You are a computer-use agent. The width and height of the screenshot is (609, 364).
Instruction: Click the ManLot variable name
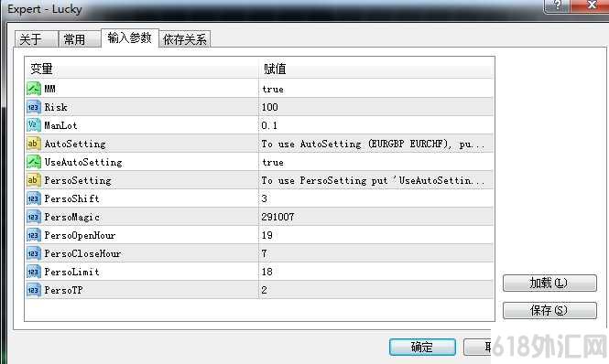[60, 125]
